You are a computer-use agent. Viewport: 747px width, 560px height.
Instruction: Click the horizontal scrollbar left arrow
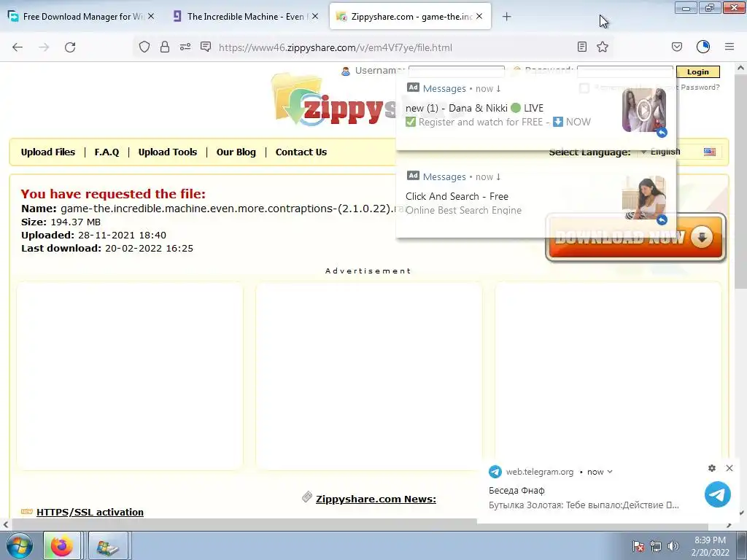[x=5, y=525]
